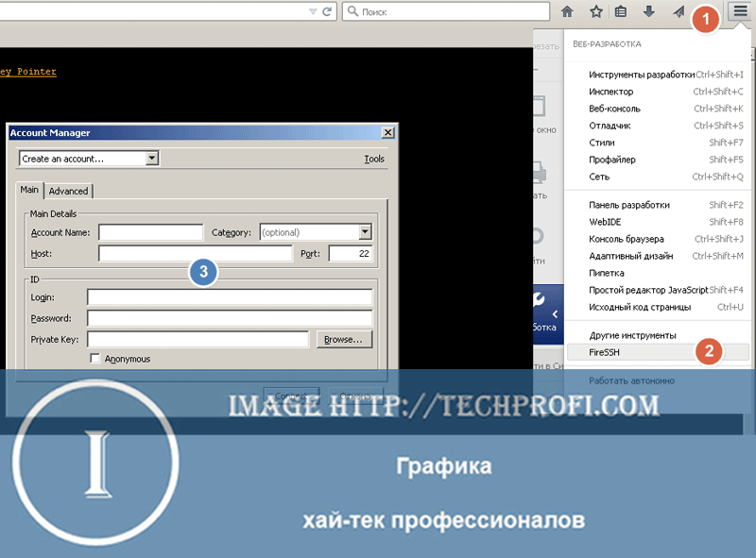Show the bookmarks list icon
The height and width of the screenshot is (558, 756).
coord(621,11)
